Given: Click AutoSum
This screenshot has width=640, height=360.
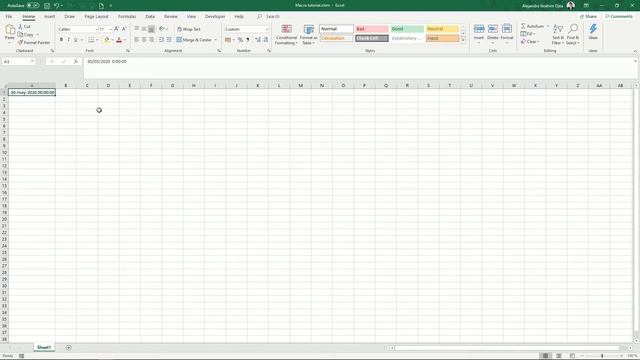Looking at the screenshot, I should pos(533,26).
